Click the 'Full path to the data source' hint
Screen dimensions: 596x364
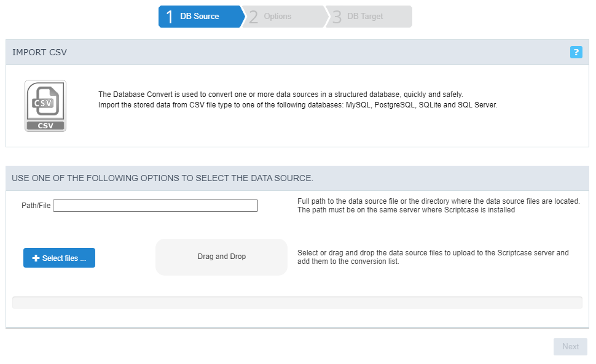(439, 206)
